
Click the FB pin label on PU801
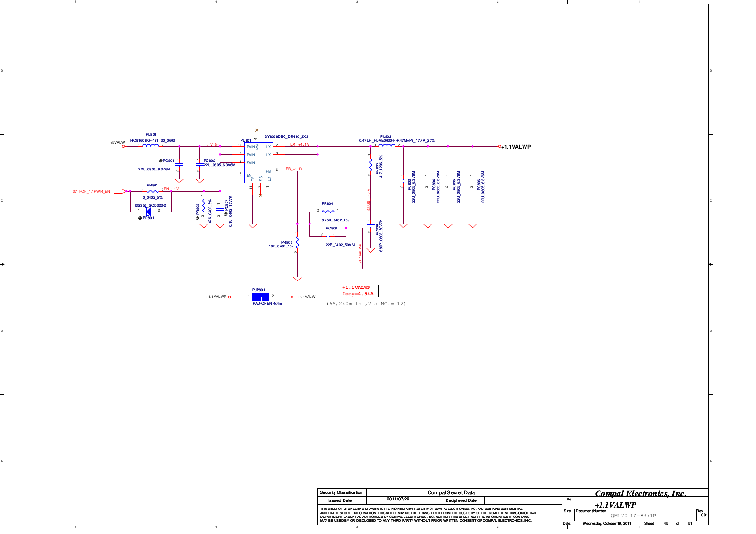(268, 171)
